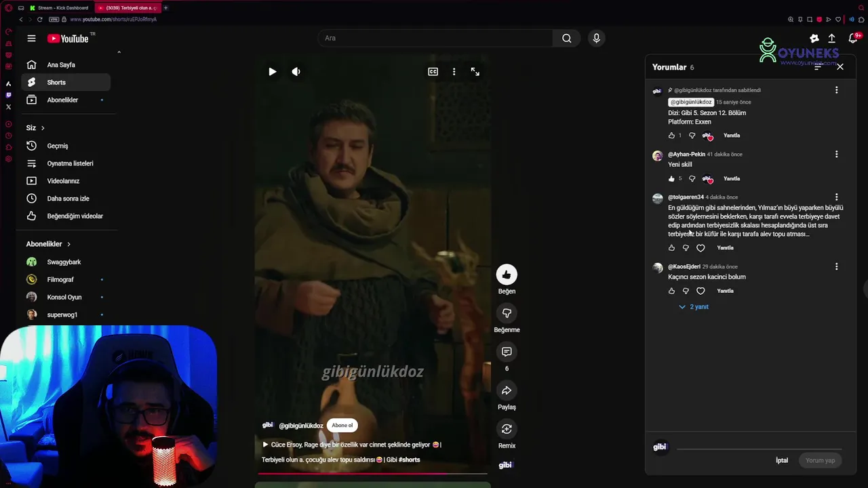Screen dimensions: 868x488
Task: Open the YouTube notifications bell
Action: tap(853, 39)
